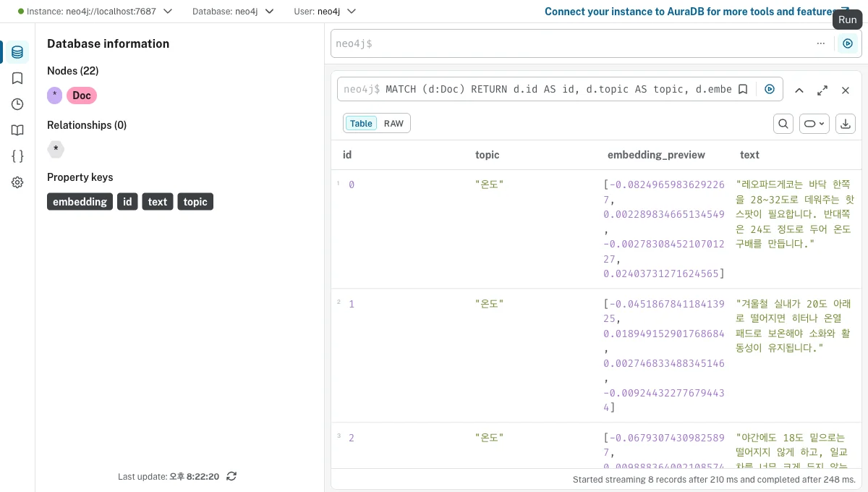The width and height of the screenshot is (868, 492).
Task: Select the topic cell in row 1
Action: (489, 184)
